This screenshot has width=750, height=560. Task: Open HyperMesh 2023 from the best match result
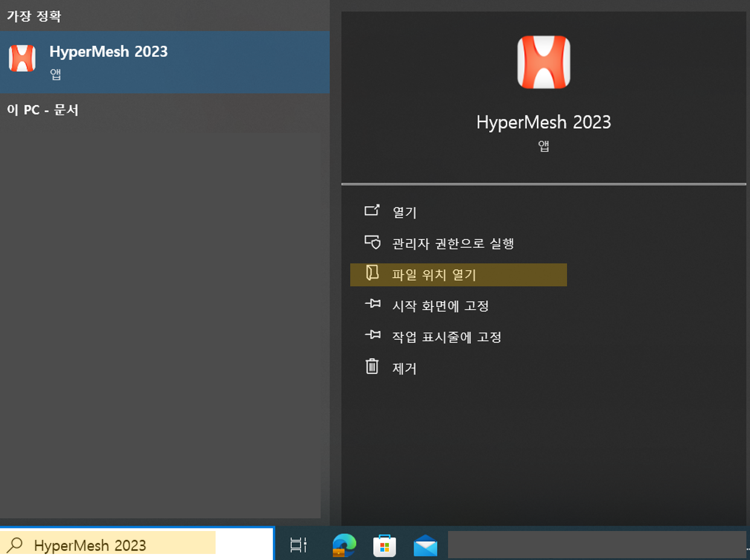[164, 62]
